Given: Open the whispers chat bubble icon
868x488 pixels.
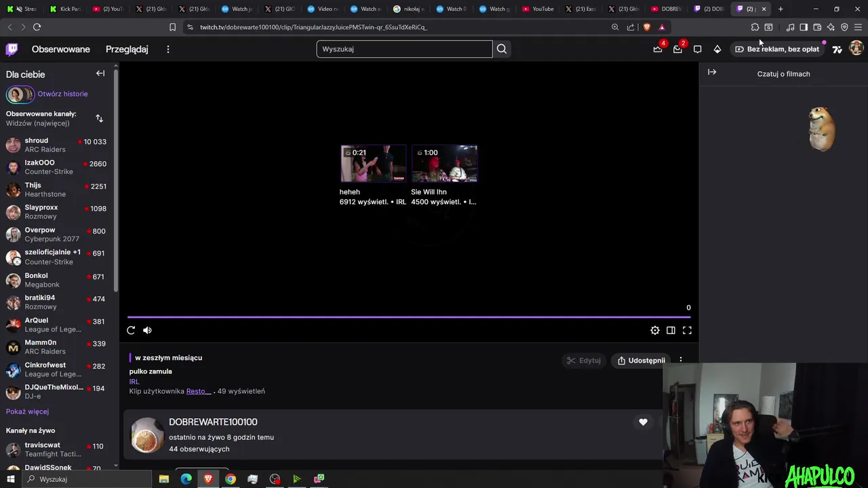Looking at the screenshot, I should [697, 49].
